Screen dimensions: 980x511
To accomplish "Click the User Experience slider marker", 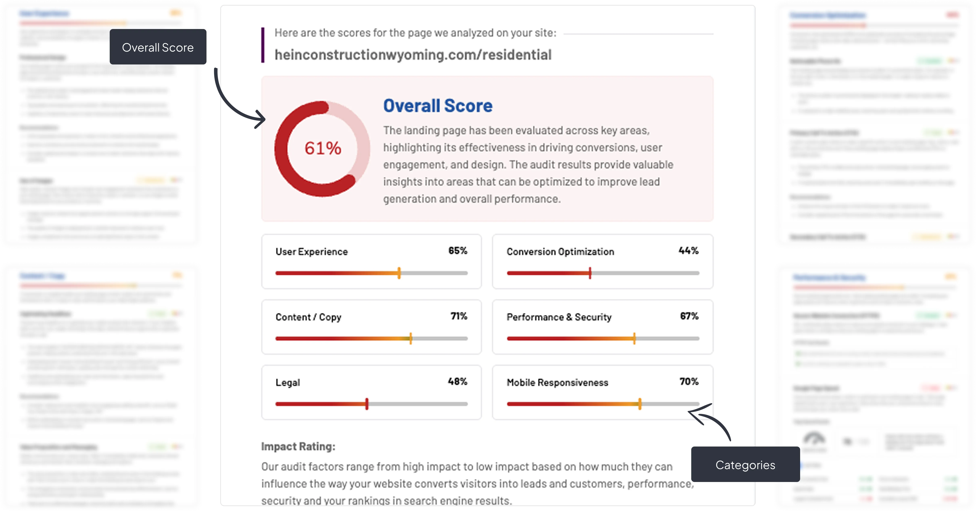I will coord(399,273).
